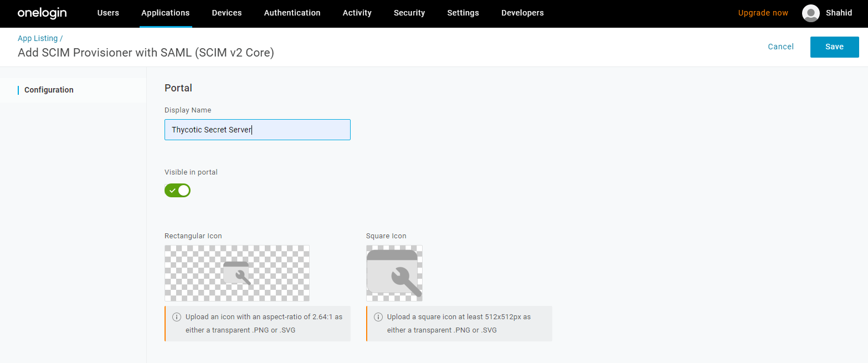
Task: Click info icon beside square icon hint
Action: click(378, 317)
